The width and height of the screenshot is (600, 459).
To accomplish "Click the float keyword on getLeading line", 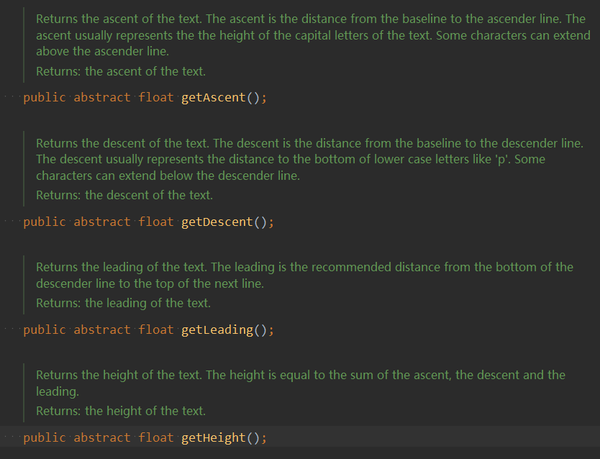I will coord(155,330).
